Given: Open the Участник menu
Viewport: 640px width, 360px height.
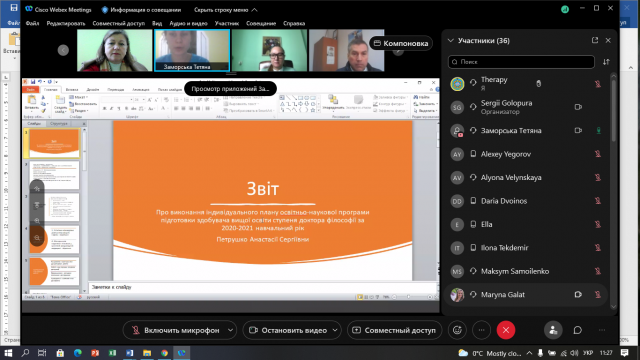Looking at the screenshot, I should pyautogui.click(x=227, y=23).
